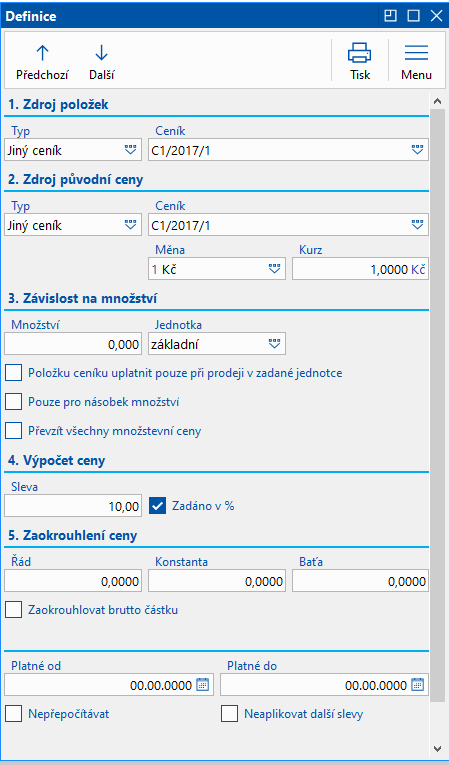Viewport: 449px width, 765px height.
Task: Open the Měna currency dropdown
Action: 274,269
